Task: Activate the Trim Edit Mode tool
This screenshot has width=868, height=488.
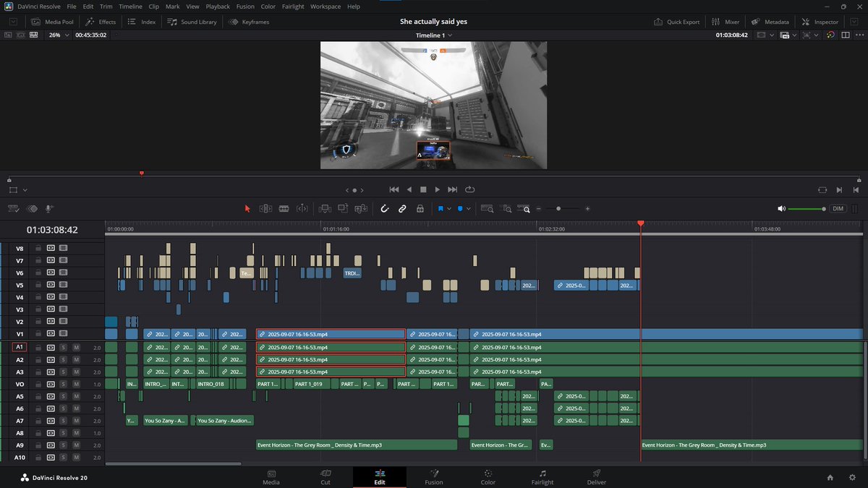Action: [x=265, y=208]
